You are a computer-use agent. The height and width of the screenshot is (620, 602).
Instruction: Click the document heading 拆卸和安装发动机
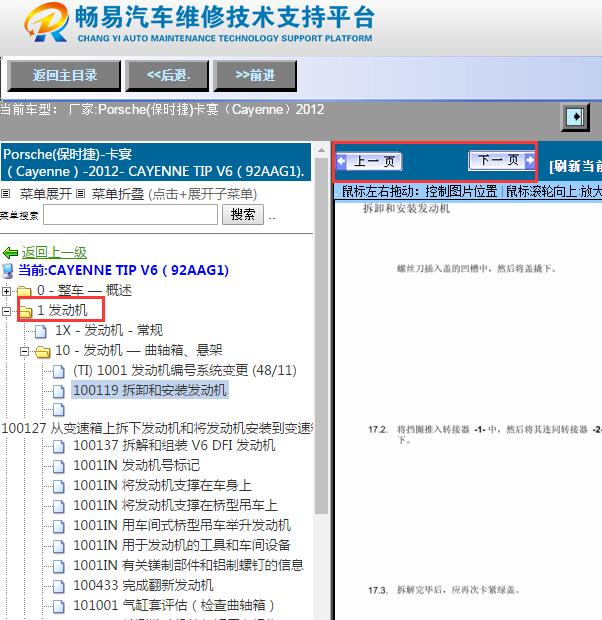(406, 208)
